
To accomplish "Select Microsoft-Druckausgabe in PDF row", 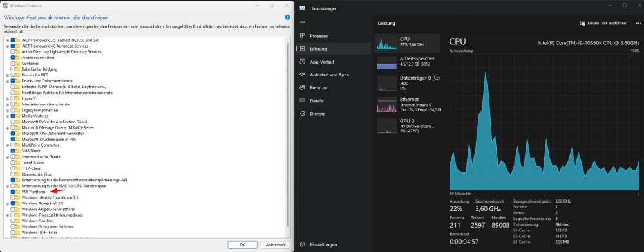I will coord(48,139).
